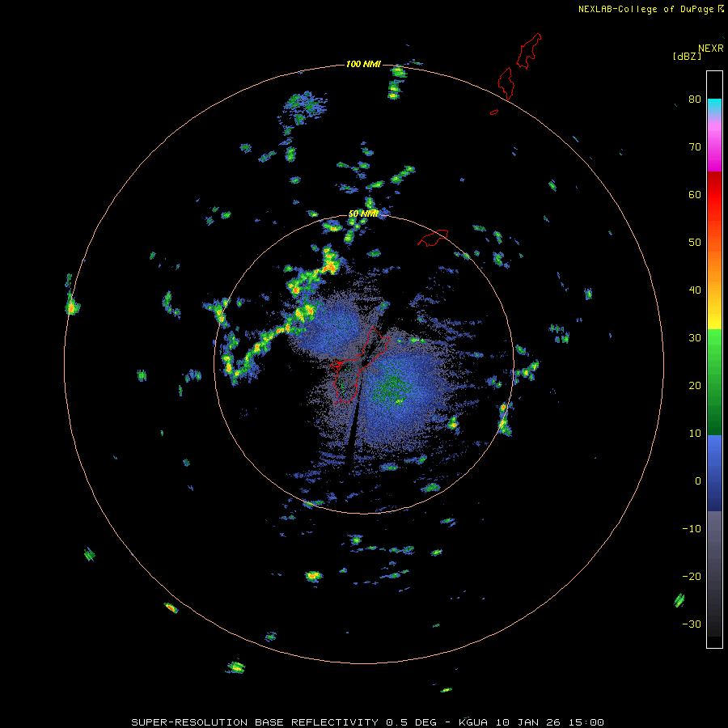This screenshot has height=728, width=728.
Task: Click the [dBZ] units label
Action: (687, 57)
